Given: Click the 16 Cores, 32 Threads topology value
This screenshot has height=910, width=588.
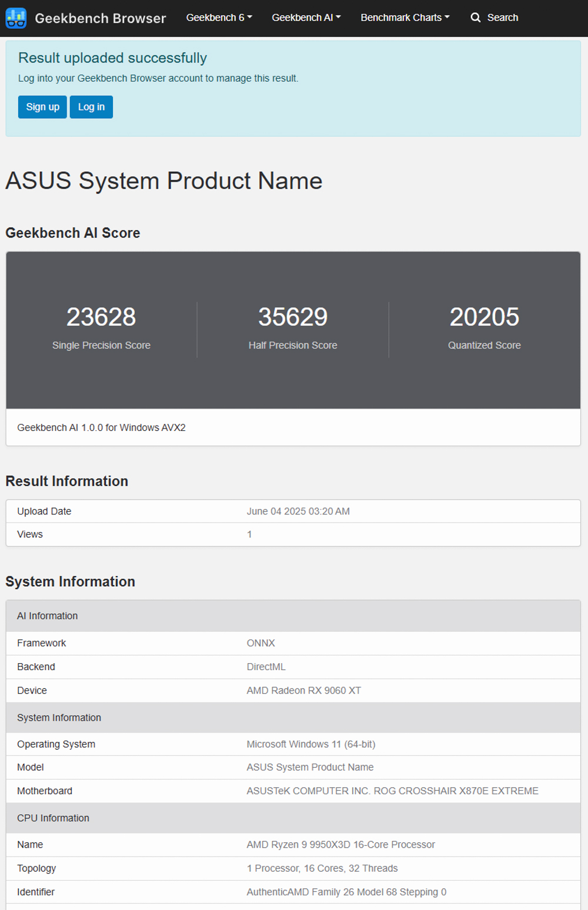Looking at the screenshot, I should click(322, 868).
